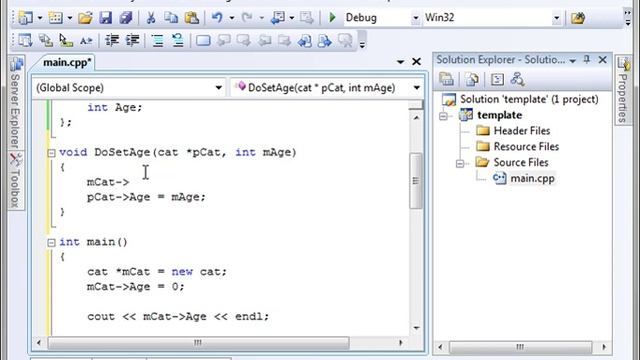
Task: Open the Solution Explorer window position dropdown
Action: [x=573, y=61]
